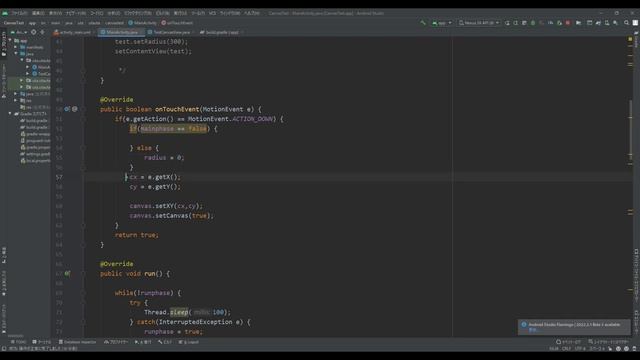This screenshot has width=640, height=360.
Task: Open the Layout Inspector button
Action: point(608,342)
